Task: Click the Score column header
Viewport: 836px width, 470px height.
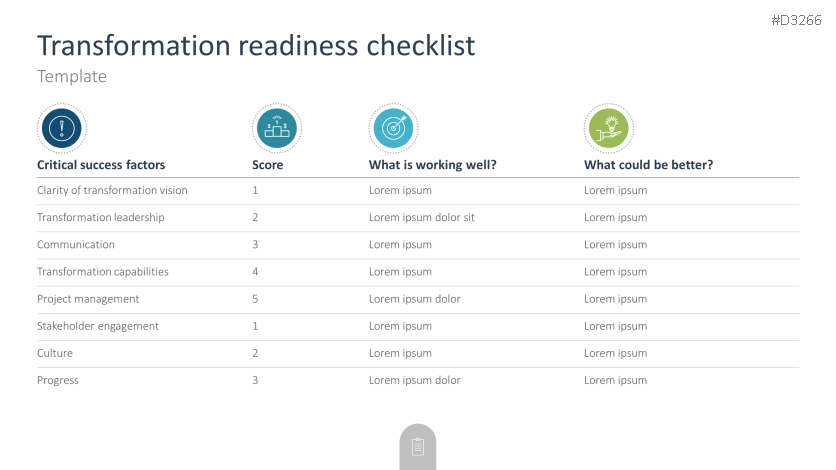Action: point(267,165)
